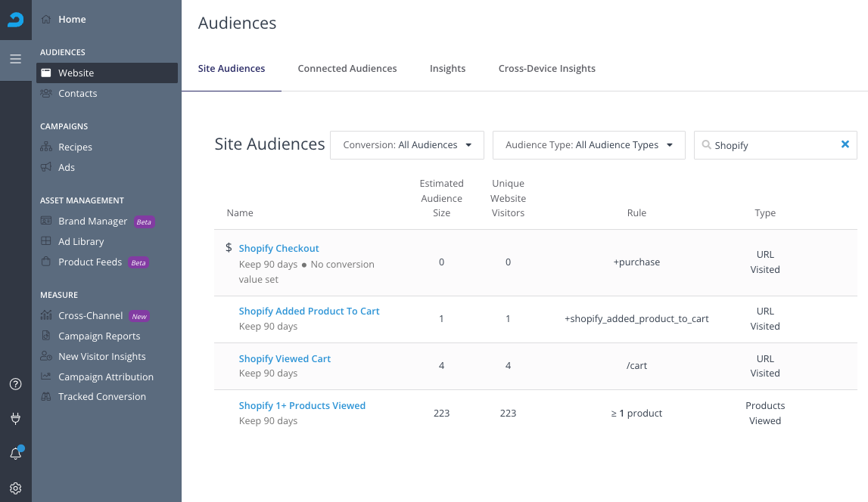Image resolution: width=868 pixels, height=502 pixels.
Task: Open Campaign Reports in the sidebar
Action: (x=99, y=336)
